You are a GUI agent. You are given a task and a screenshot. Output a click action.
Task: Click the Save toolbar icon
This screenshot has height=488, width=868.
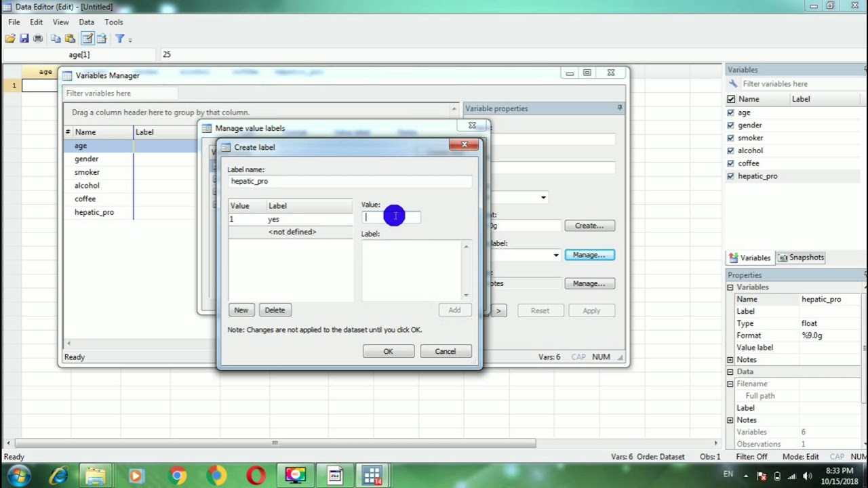coord(24,39)
